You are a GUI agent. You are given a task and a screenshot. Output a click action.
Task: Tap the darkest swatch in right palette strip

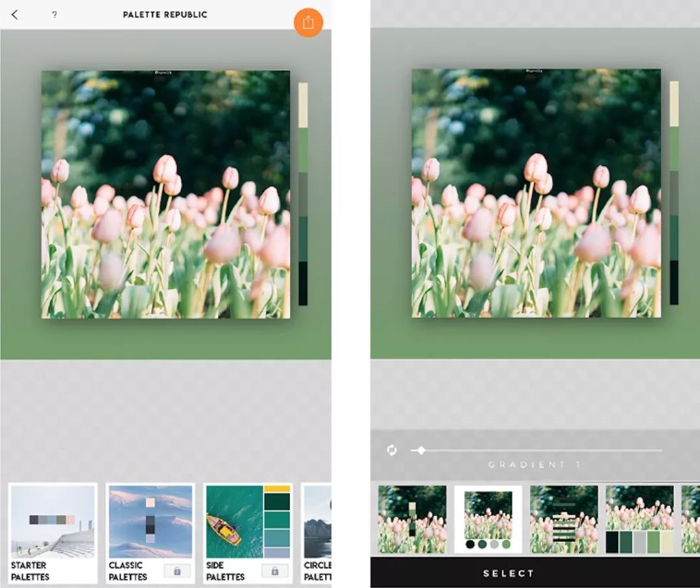[x=674, y=283]
